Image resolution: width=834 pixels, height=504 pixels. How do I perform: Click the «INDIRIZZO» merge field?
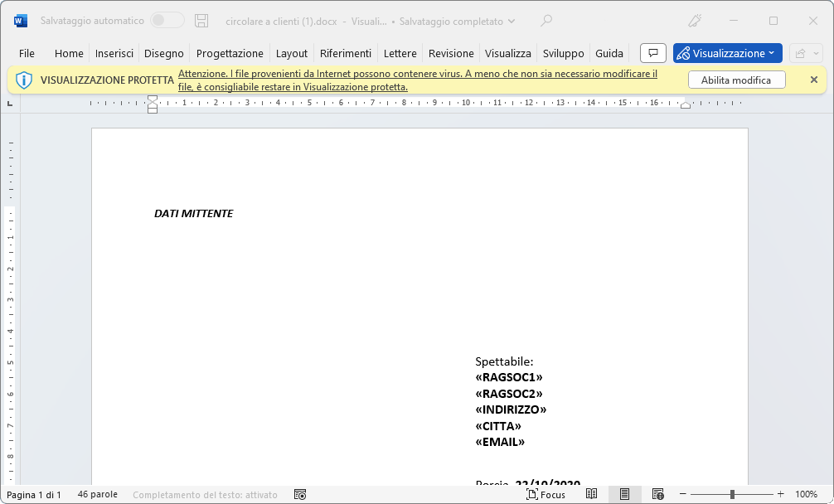tap(512, 409)
